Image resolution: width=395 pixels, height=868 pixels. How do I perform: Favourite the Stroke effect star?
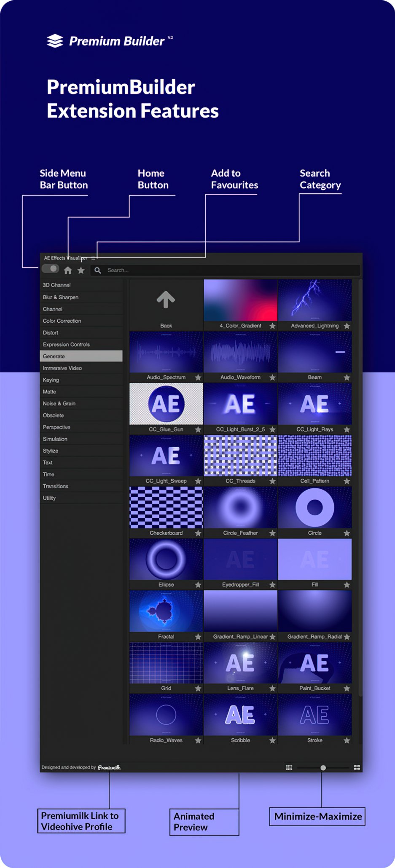(347, 740)
